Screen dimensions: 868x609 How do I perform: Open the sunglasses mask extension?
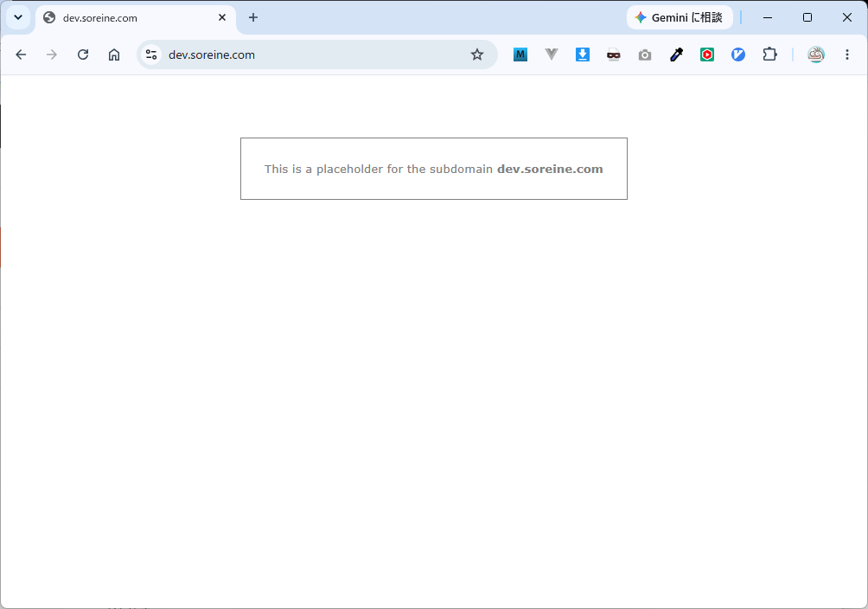point(613,54)
